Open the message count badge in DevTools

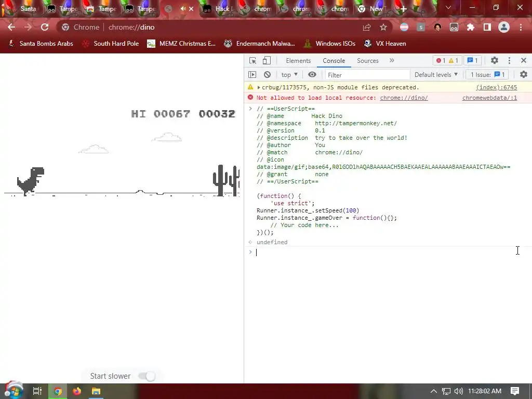pos(472,60)
